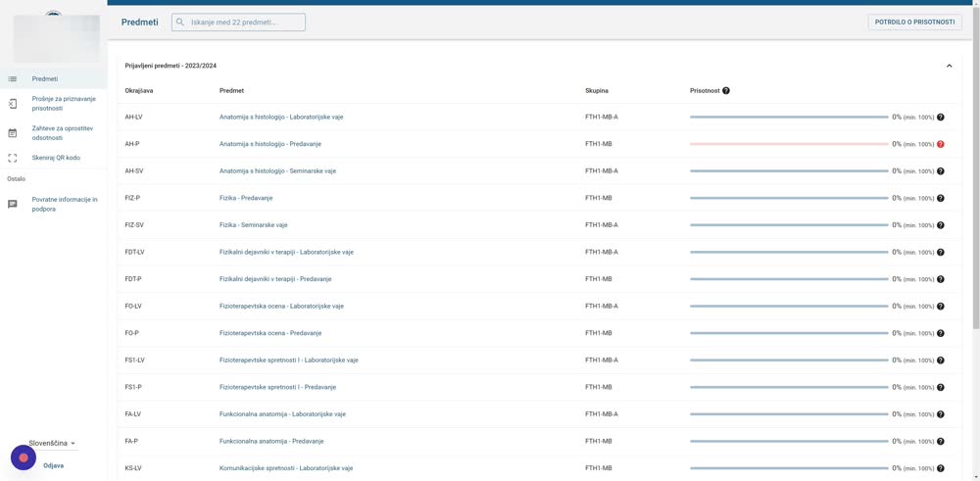The image size is (980, 481).
Task: Click the FTH1-MB-A group cell in FO-LV row
Action: tap(602, 306)
